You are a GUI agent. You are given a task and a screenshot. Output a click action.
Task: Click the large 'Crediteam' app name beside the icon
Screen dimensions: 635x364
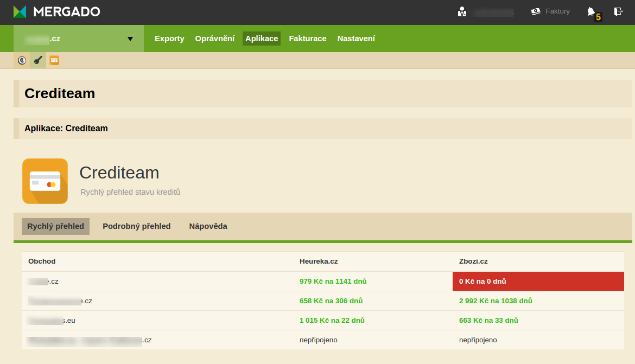119,173
